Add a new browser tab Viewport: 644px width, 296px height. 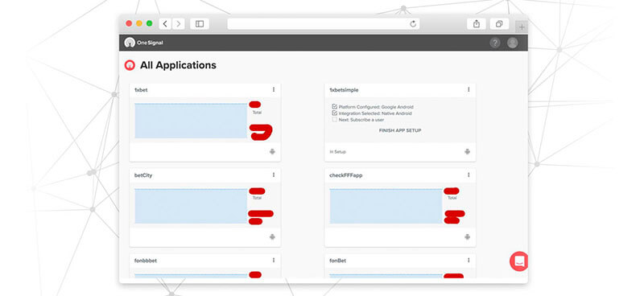tap(522, 27)
